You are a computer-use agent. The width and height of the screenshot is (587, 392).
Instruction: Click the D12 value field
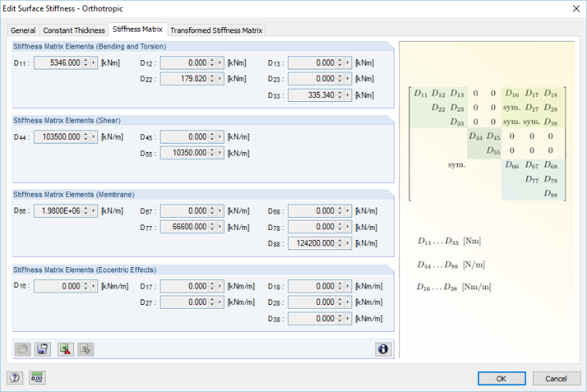(x=185, y=63)
